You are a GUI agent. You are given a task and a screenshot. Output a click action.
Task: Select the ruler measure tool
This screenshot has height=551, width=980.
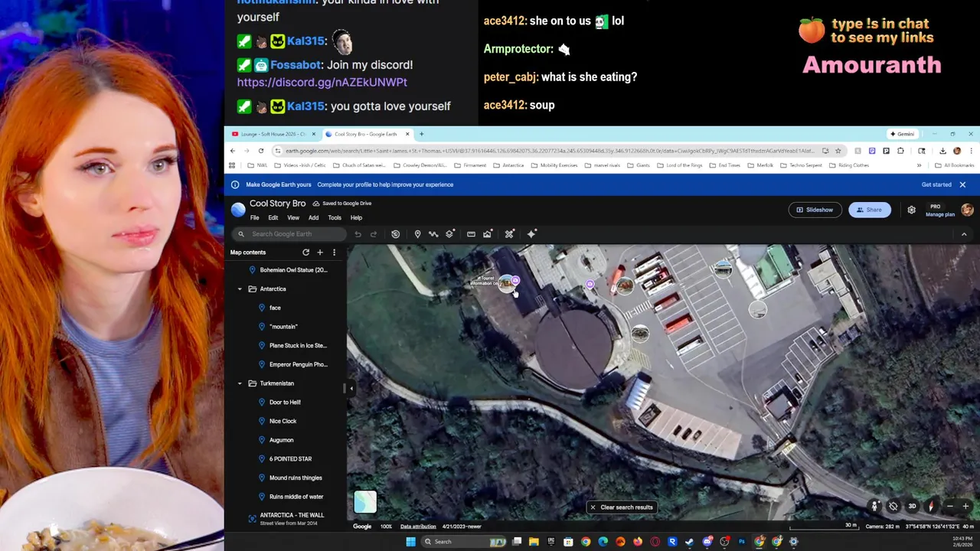pos(471,234)
